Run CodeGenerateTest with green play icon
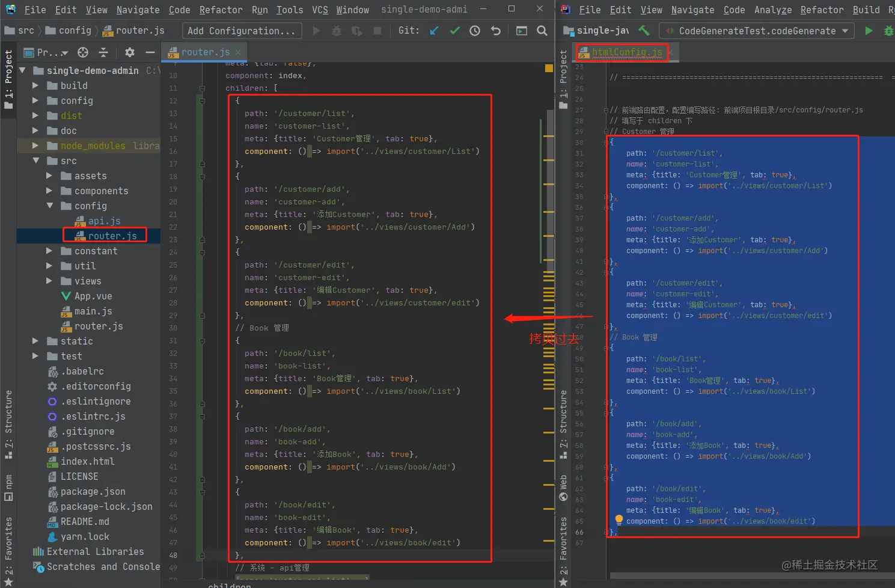The image size is (895, 588). pos(869,31)
